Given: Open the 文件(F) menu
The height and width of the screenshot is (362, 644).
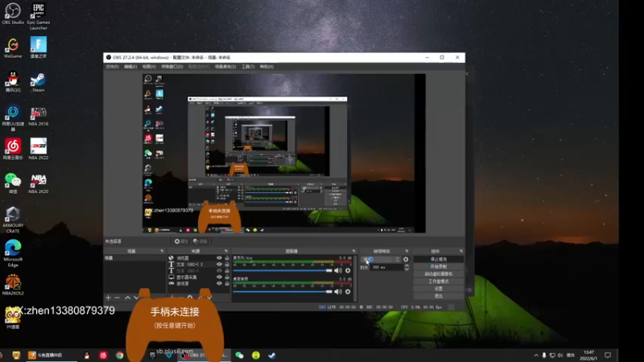Looking at the screenshot, I should pos(112,67).
